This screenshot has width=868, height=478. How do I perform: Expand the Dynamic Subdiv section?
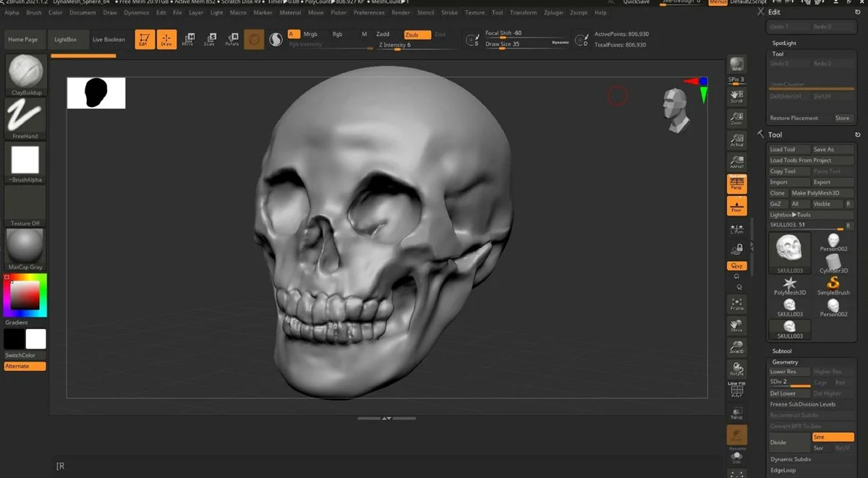tap(791, 459)
